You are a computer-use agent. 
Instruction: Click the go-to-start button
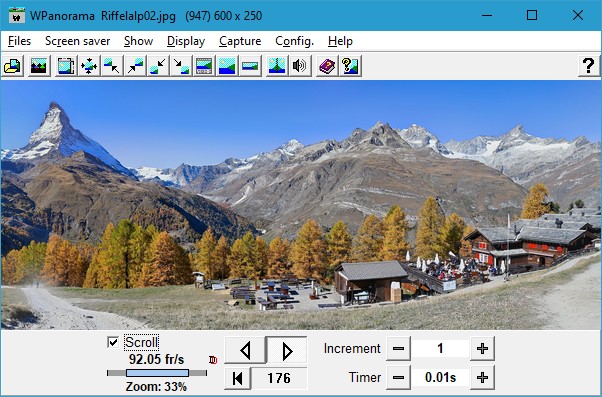(238, 378)
